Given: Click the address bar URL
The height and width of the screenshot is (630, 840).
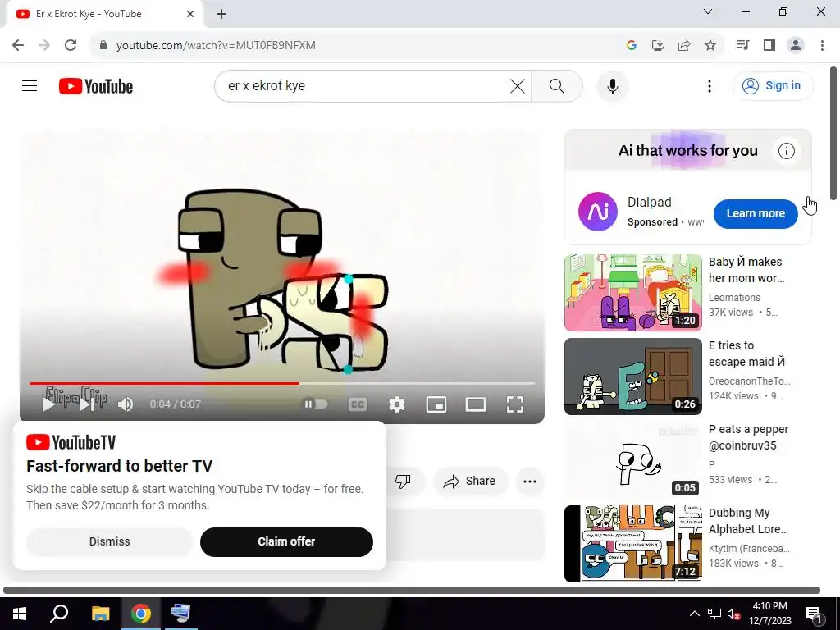Looking at the screenshot, I should 216,46.
